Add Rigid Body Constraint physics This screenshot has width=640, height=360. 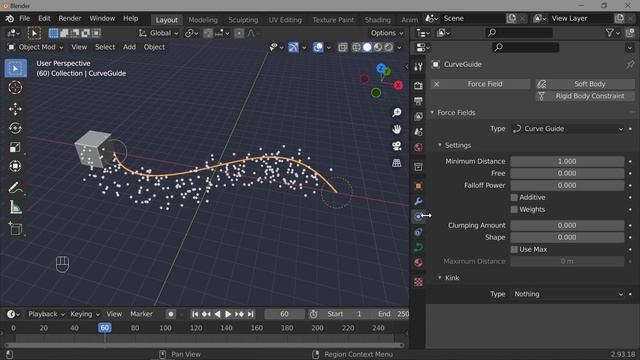coord(585,96)
